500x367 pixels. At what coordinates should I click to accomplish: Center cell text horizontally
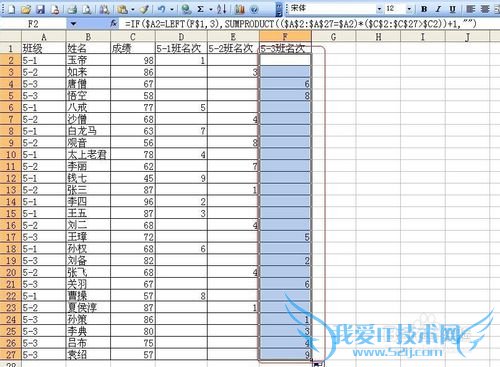(x=485, y=9)
